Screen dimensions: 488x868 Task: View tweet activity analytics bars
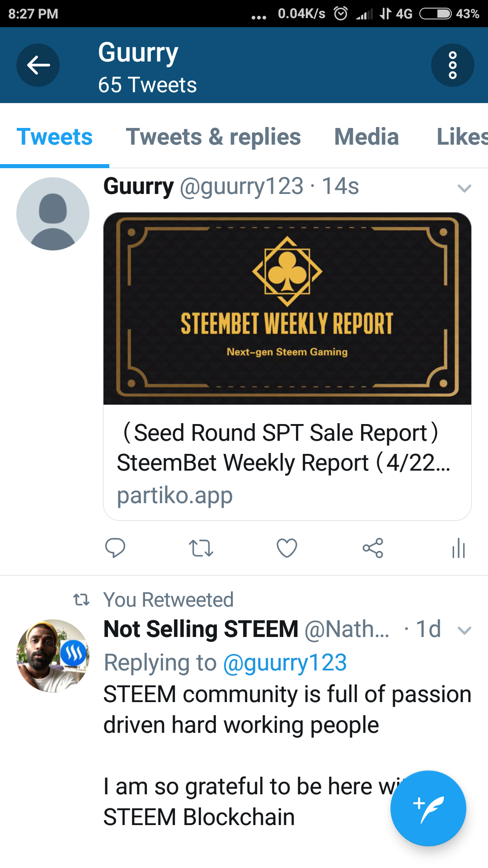[458, 548]
